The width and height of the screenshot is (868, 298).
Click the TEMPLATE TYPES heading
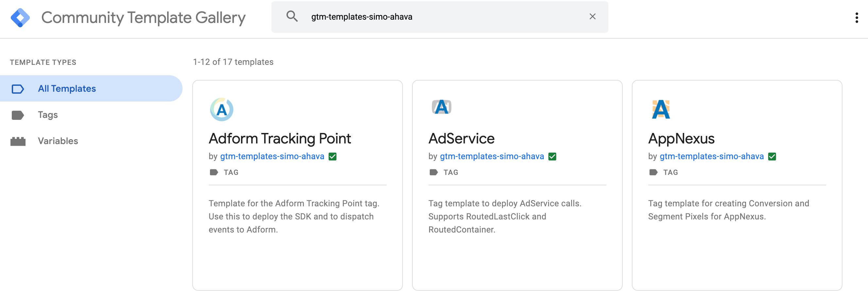tap(43, 62)
